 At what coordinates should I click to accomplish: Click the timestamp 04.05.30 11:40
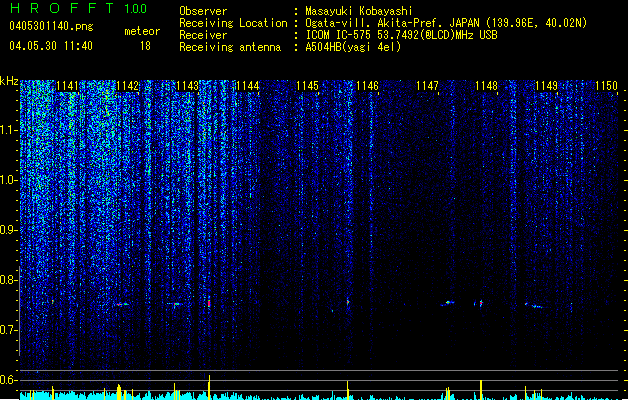(51, 46)
